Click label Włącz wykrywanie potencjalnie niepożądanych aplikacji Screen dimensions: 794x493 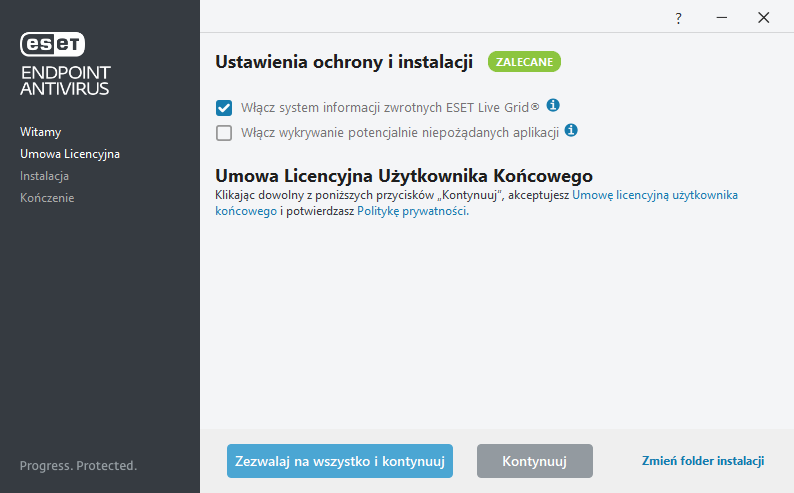coord(400,133)
